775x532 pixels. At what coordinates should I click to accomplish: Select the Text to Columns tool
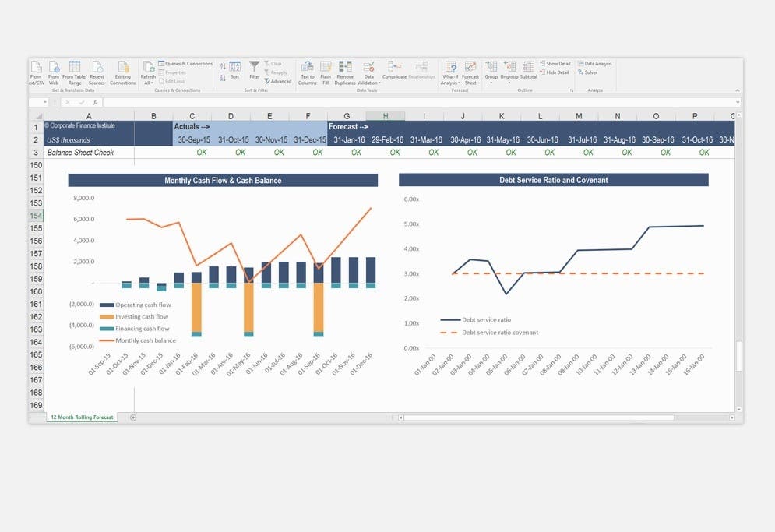(307, 72)
